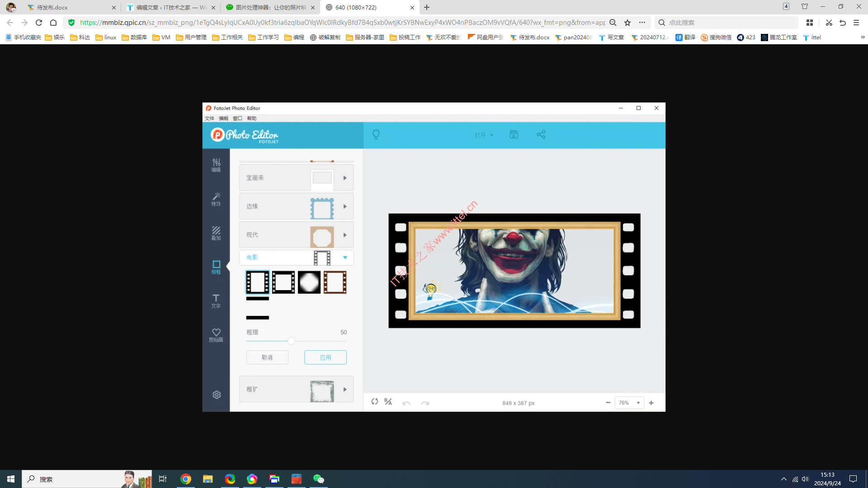Adjust the 粗细 thickness slider handle

click(291, 341)
